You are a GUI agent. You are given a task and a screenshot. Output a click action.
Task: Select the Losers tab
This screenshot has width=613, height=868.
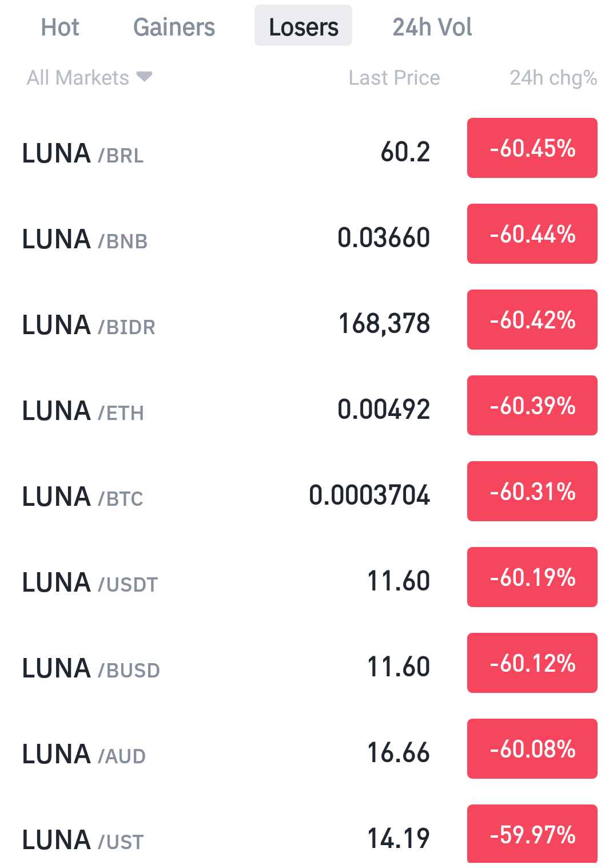[x=303, y=26]
